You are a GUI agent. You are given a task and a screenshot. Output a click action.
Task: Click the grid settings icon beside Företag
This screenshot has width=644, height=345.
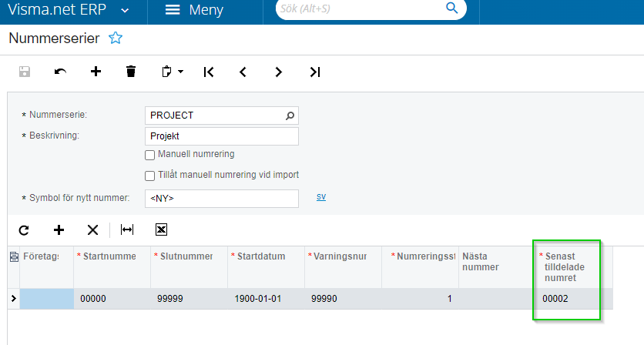(x=14, y=257)
